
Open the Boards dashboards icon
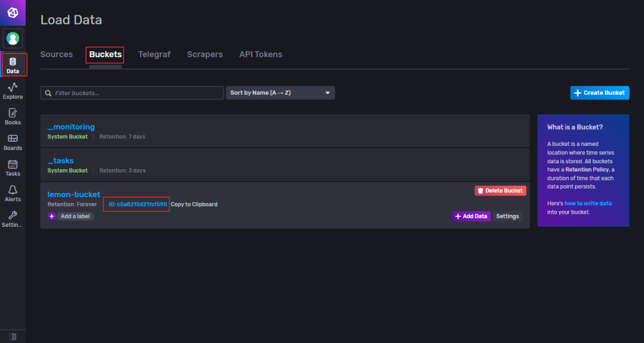(13, 141)
